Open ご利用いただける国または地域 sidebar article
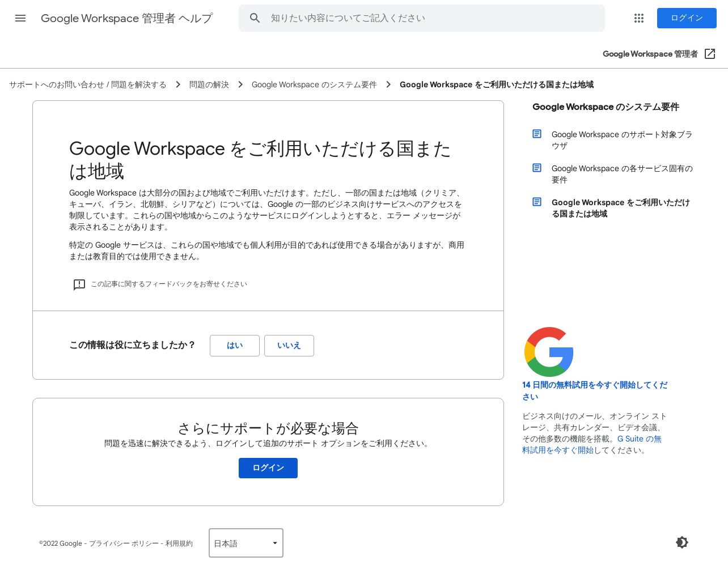 click(x=621, y=208)
